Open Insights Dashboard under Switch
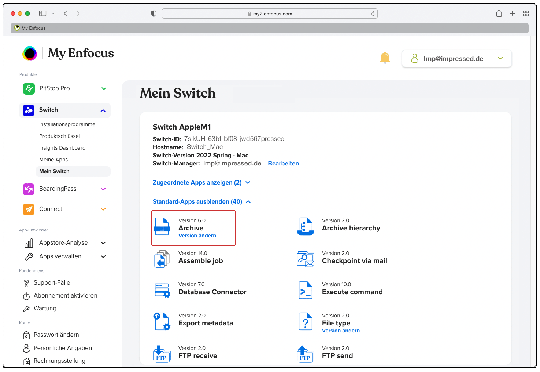540x372 pixels. 63,148
